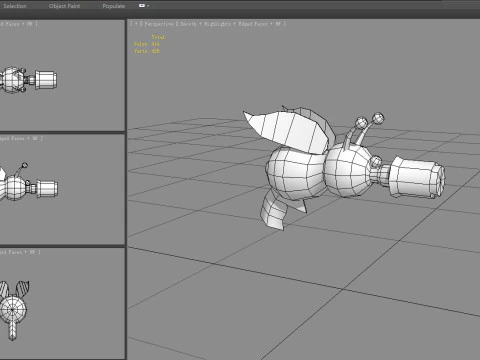Click the Verts count statistic text
This screenshot has height=360, width=480.
tap(147, 51)
